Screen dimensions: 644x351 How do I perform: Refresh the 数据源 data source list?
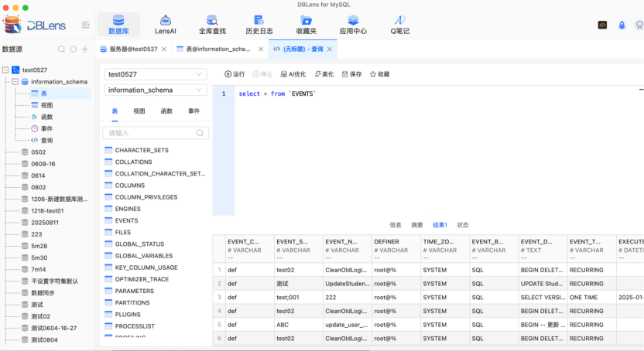[73, 49]
